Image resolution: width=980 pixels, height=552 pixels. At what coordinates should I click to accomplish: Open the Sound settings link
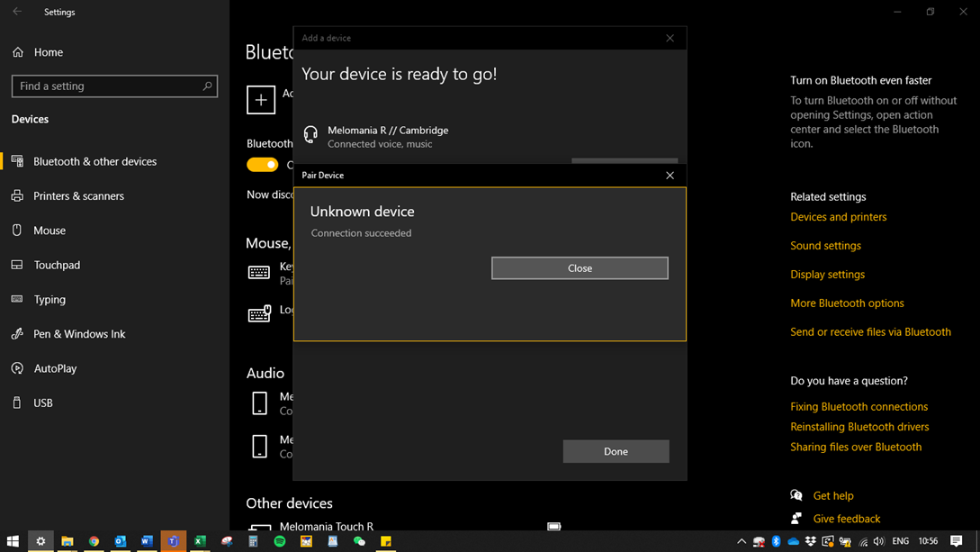(825, 246)
